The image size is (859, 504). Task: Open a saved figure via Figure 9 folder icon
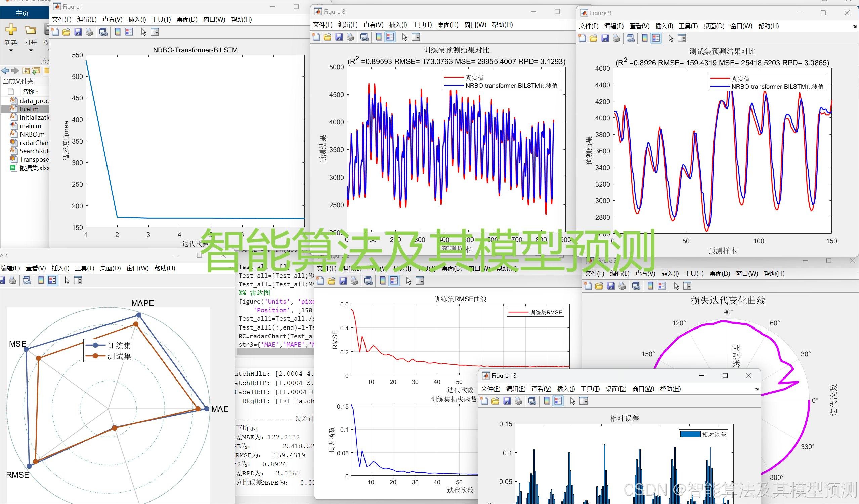click(593, 38)
